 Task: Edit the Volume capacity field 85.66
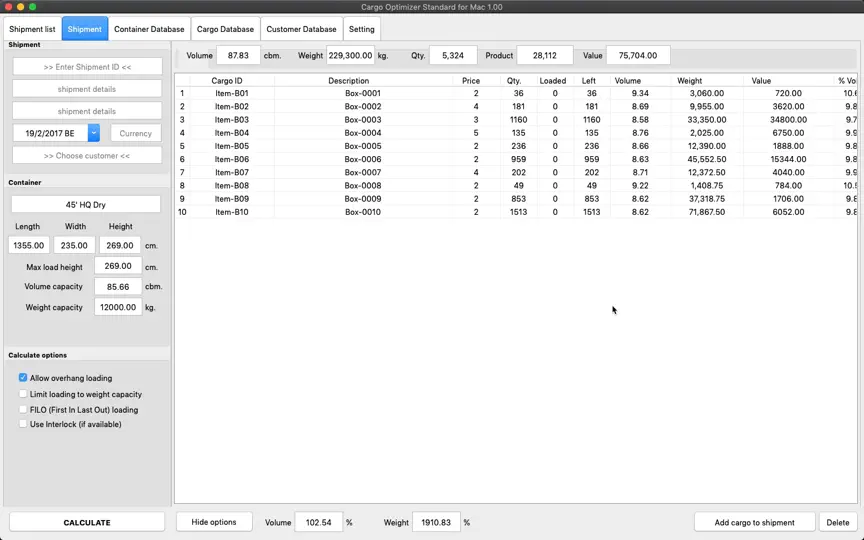(x=118, y=287)
